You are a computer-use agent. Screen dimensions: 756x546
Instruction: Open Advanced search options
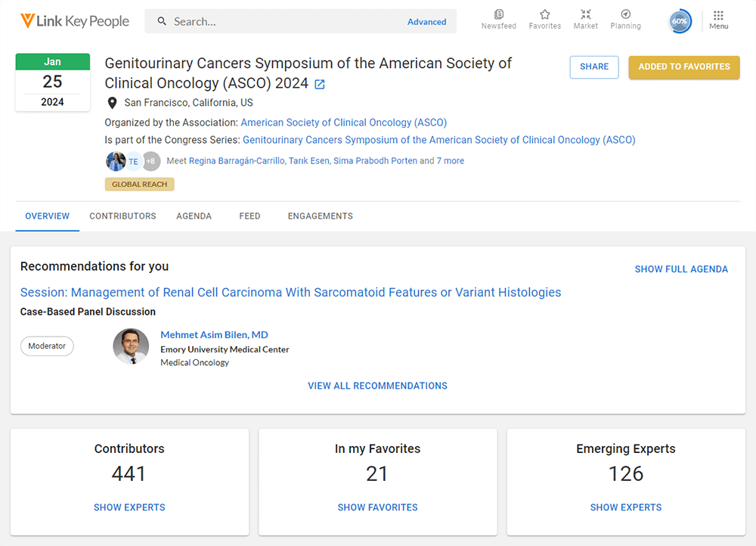426,22
